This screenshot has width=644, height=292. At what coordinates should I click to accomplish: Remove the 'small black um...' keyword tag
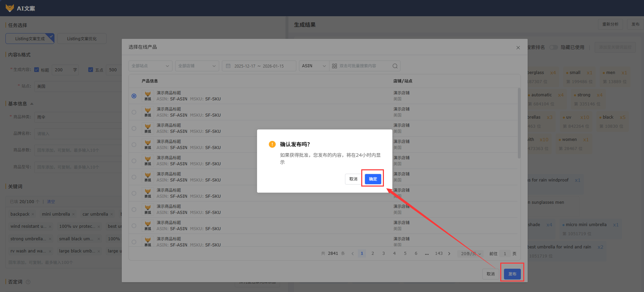click(x=99, y=239)
